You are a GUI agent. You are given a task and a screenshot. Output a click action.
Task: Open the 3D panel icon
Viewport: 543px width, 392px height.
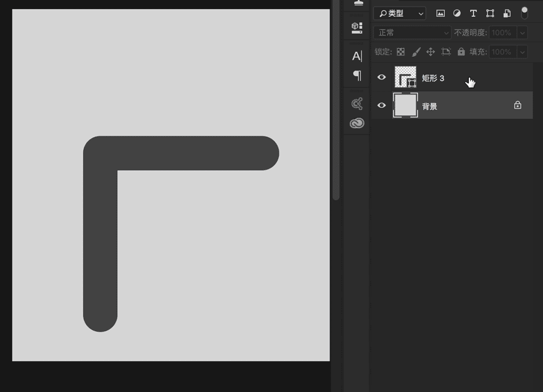[x=357, y=28]
